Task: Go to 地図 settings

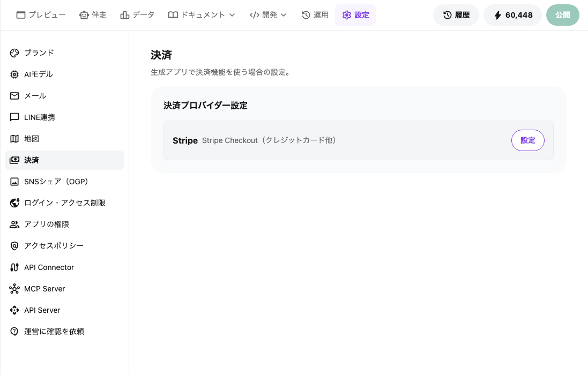Action: click(64, 139)
